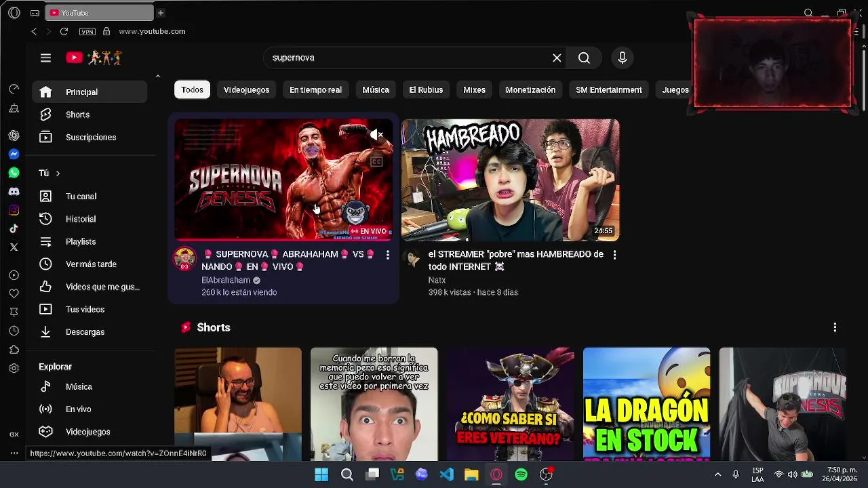Go to Principal in the YouTube sidebar
This screenshot has height=488, width=868.
click(x=90, y=92)
